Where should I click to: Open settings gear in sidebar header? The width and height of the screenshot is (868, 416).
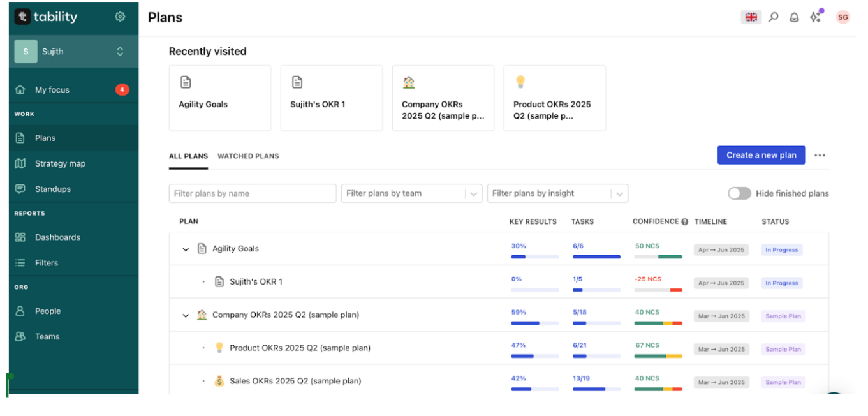[x=120, y=17]
